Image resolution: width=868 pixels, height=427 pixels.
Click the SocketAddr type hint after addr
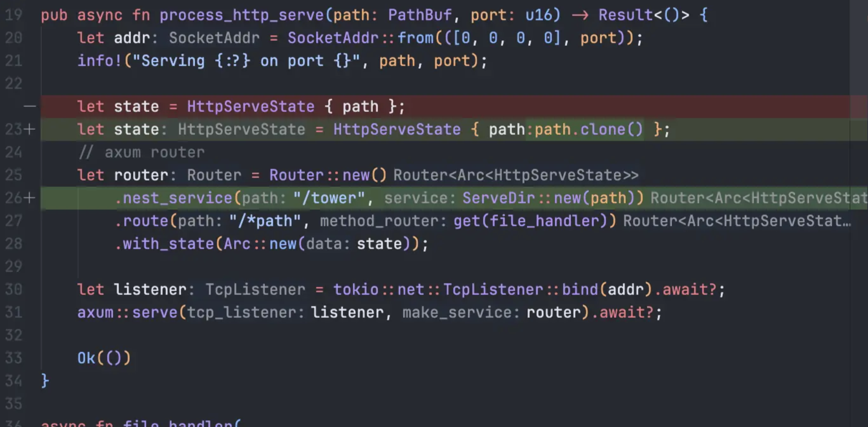click(214, 38)
